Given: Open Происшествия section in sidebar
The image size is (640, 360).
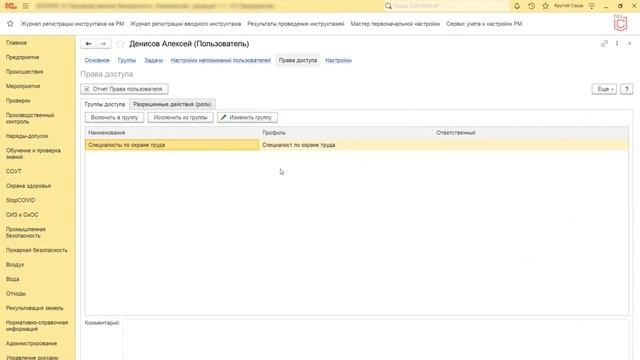Looking at the screenshot, I should click(24, 72).
